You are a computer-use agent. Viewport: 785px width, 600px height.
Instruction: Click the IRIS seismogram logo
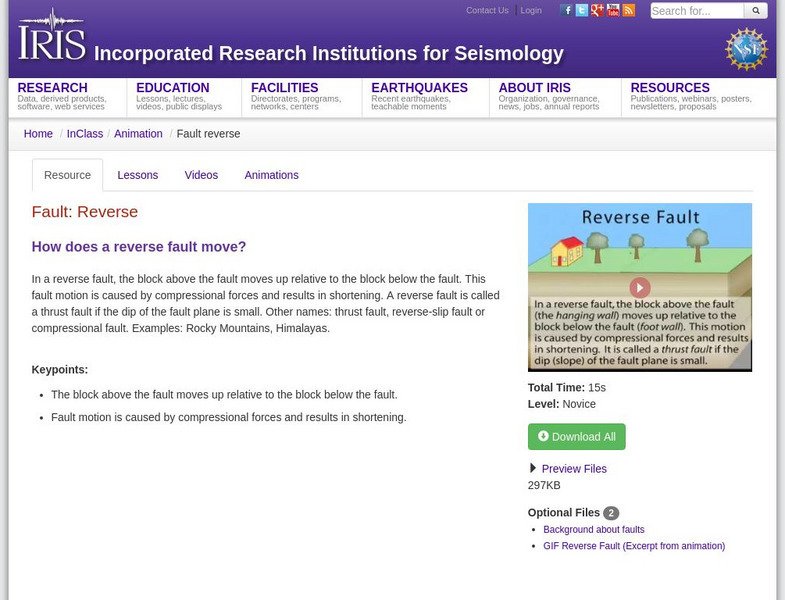click(x=52, y=35)
